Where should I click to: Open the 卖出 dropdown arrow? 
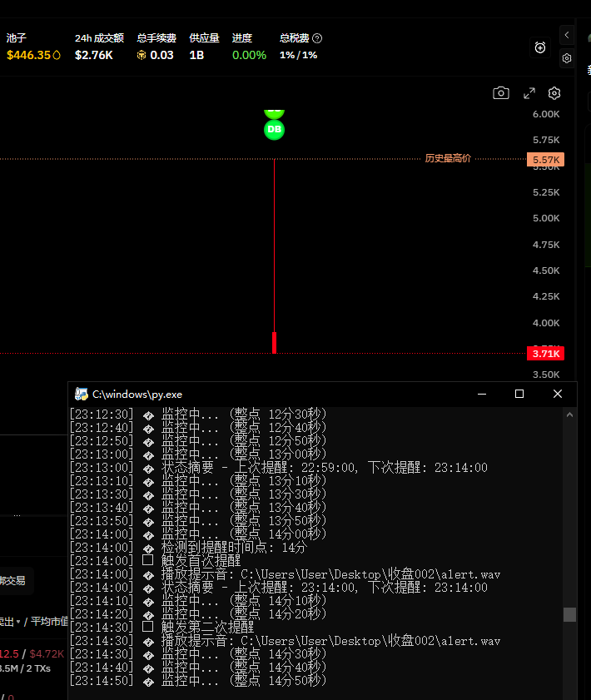click(18, 622)
